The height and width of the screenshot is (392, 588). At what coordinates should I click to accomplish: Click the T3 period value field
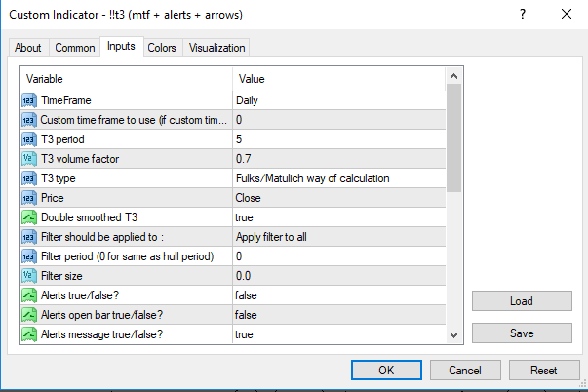point(338,139)
